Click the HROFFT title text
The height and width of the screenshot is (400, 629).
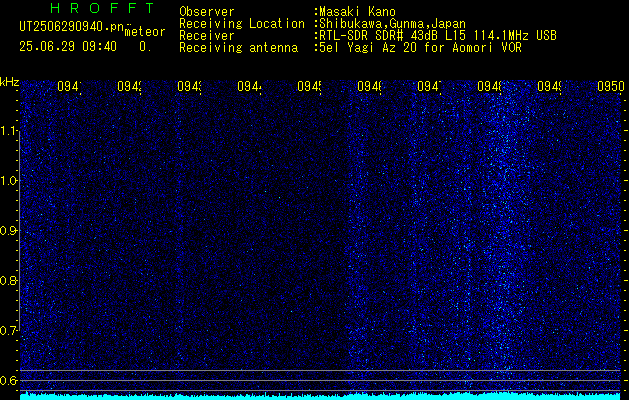[x=102, y=8]
